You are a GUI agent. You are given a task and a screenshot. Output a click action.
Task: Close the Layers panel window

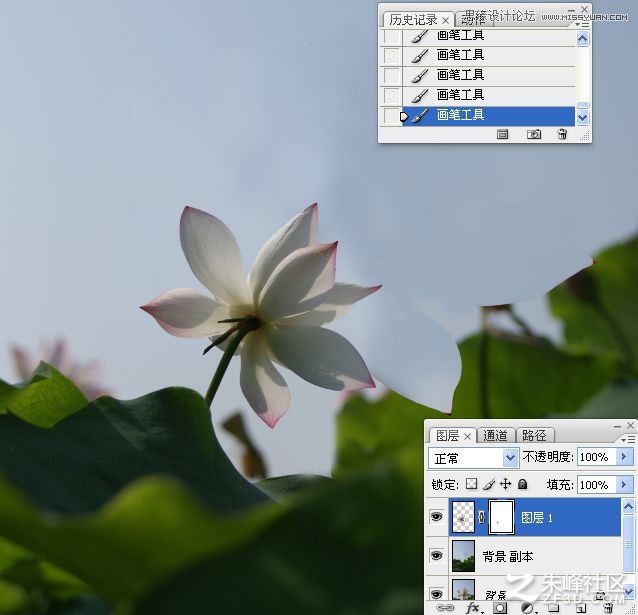[x=630, y=425]
